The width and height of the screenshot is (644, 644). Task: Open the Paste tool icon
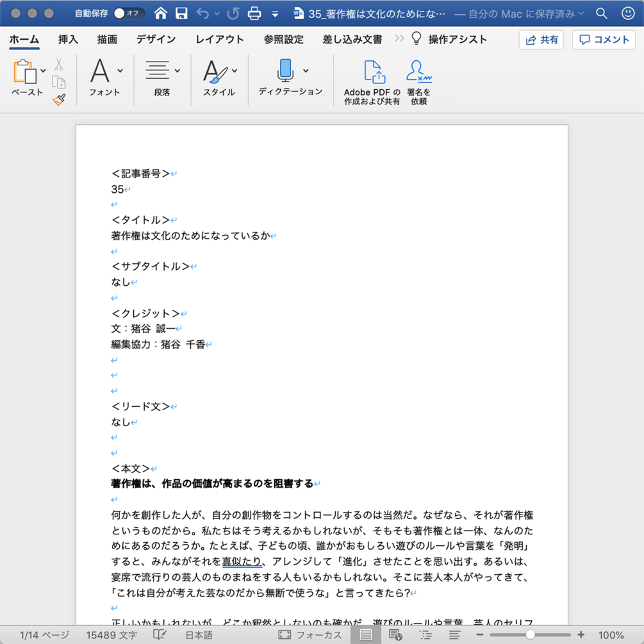pos(26,70)
